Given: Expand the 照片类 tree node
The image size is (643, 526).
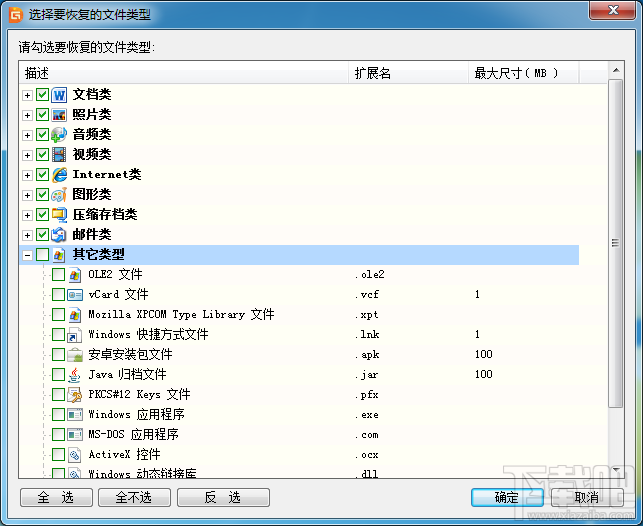Looking at the screenshot, I should click(x=27, y=116).
